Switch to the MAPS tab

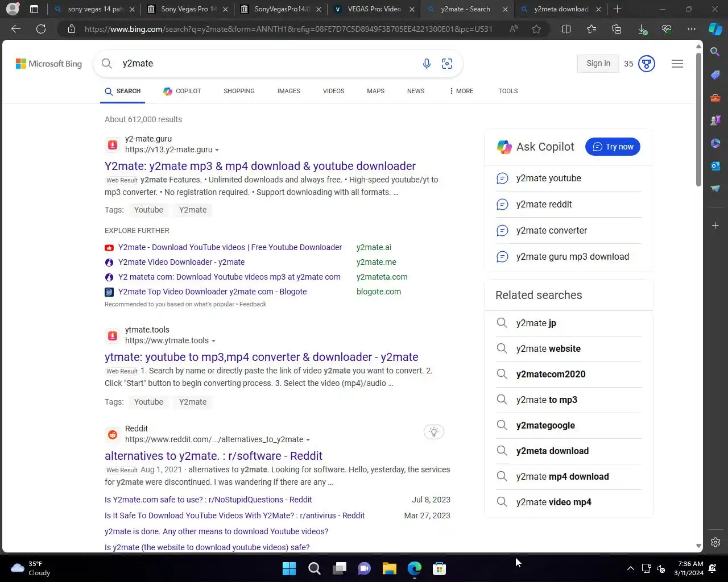pyautogui.click(x=375, y=91)
